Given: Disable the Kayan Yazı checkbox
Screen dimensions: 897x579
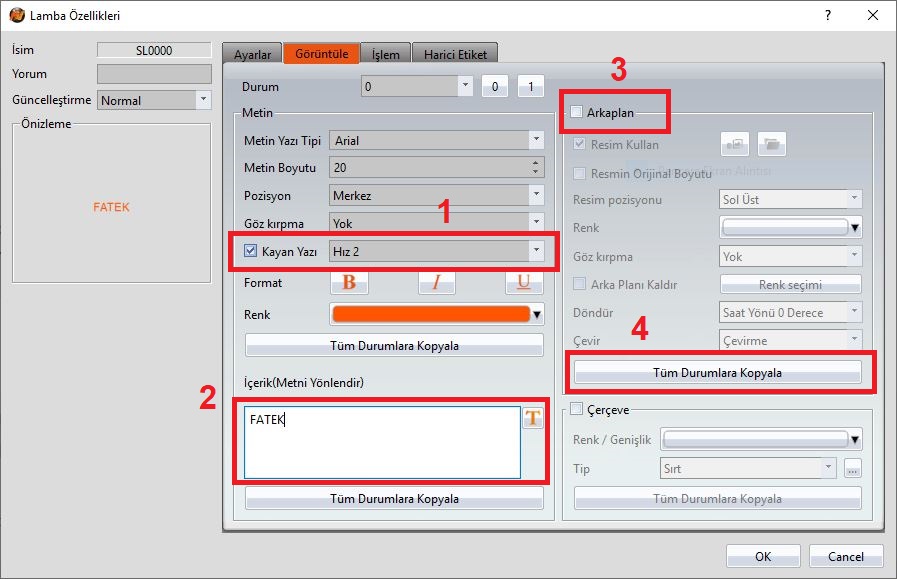Looking at the screenshot, I should (251, 250).
